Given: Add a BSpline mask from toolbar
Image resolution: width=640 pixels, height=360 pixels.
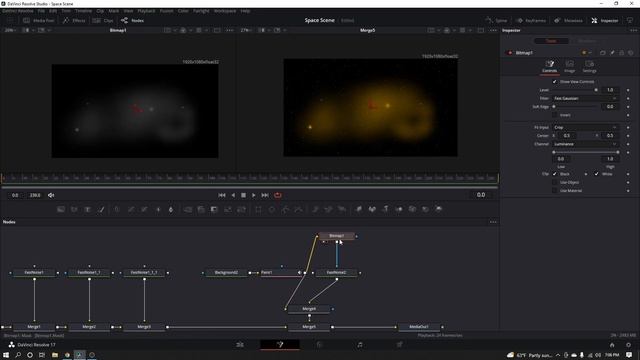Looking at the screenshot, I should [x=299, y=209].
